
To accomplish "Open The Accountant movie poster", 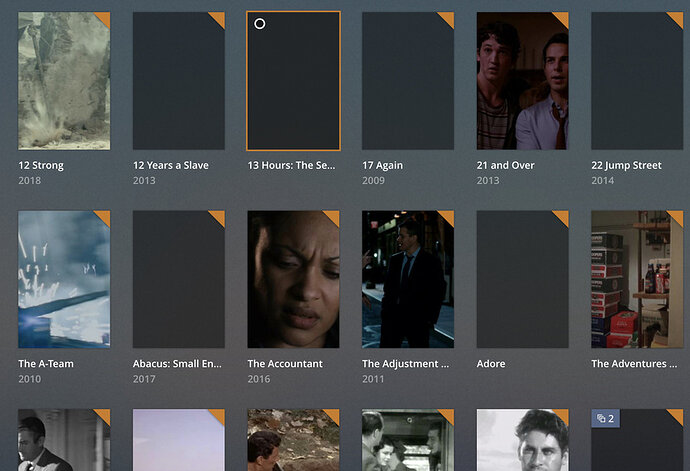I will click(x=294, y=279).
